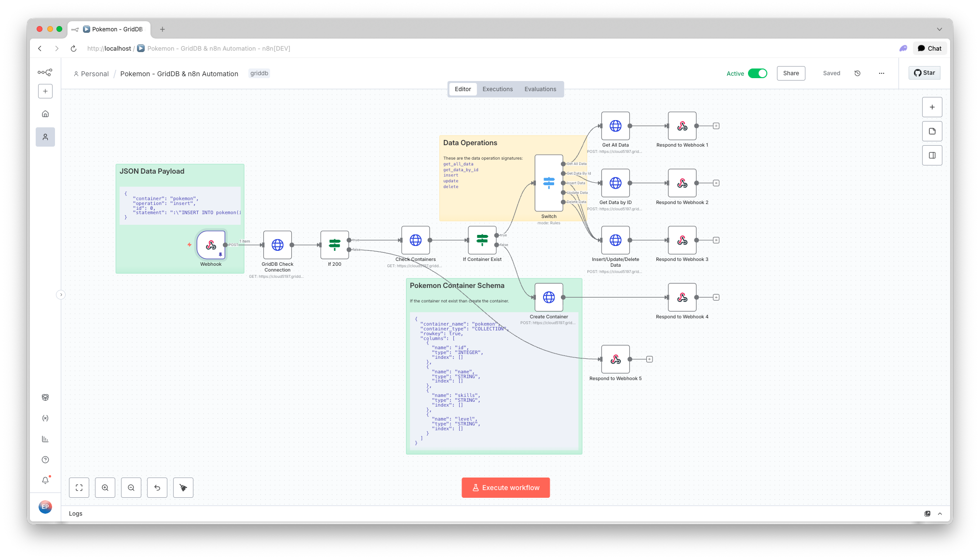Screen dimensions: 980x560
Task: Select the Pokemon Container Schema note title
Action: (x=457, y=286)
